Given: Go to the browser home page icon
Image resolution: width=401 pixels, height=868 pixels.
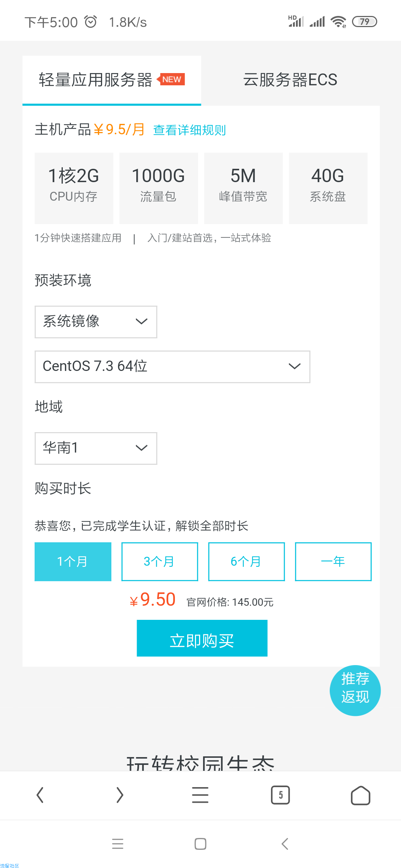Looking at the screenshot, I should pos(361,795).
